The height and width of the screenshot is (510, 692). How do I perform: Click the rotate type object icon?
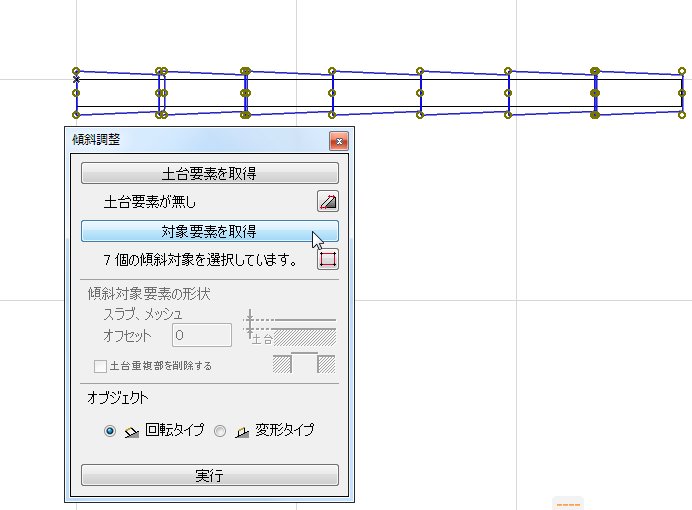coord(132,432)
